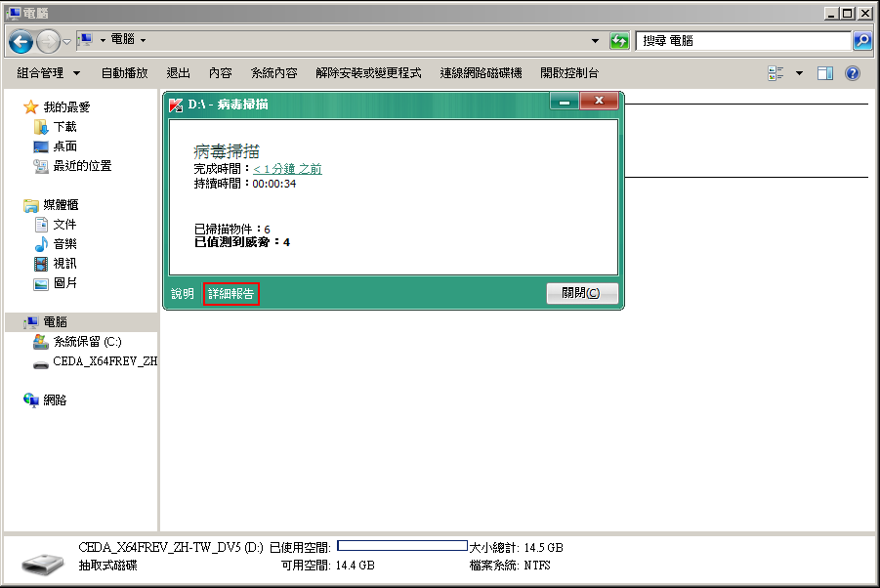
Task: Expand the view options dropdown arrow
Action: coord(799,73)
